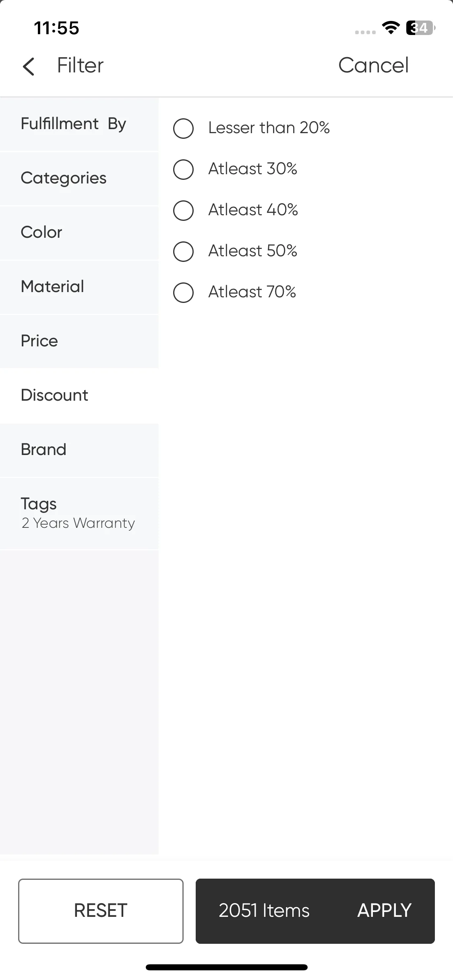Tap the back arrow icon
The height and width of the screenshot is (980, 453).
click(29, 66)
